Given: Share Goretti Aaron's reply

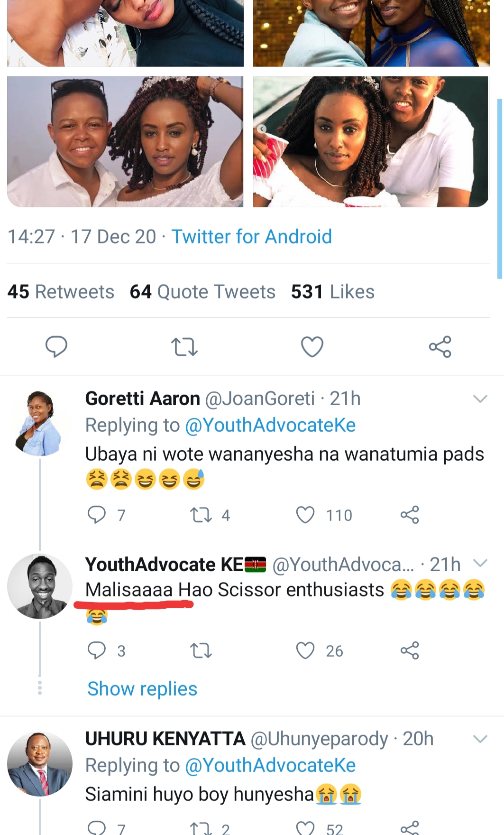Looking at the screenshot, I should (410, 515).
